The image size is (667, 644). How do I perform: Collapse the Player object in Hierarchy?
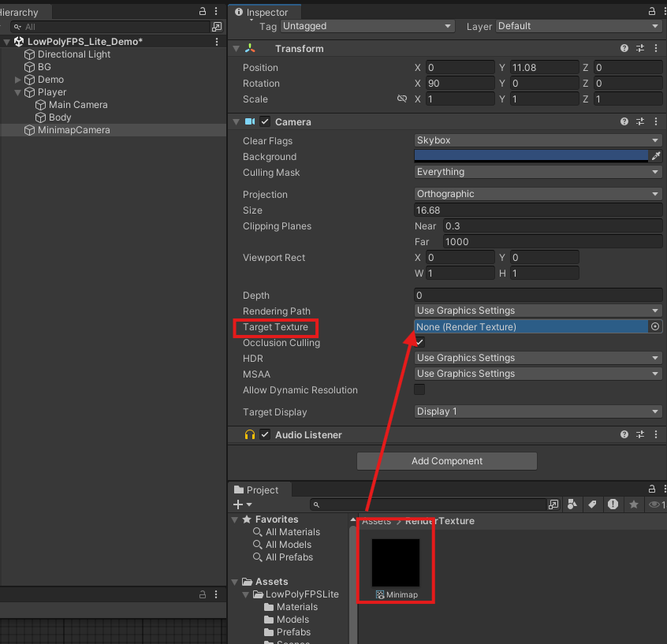click(x=17, y=92)
